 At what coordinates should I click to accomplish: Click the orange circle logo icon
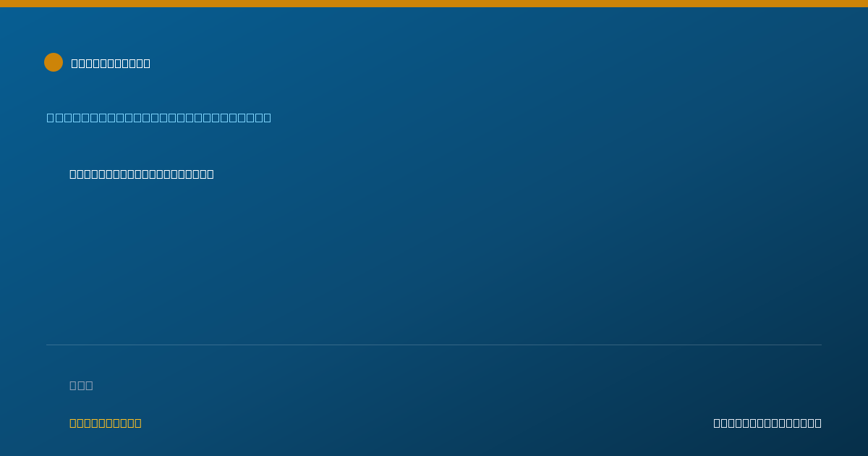[x=54, y=62]
